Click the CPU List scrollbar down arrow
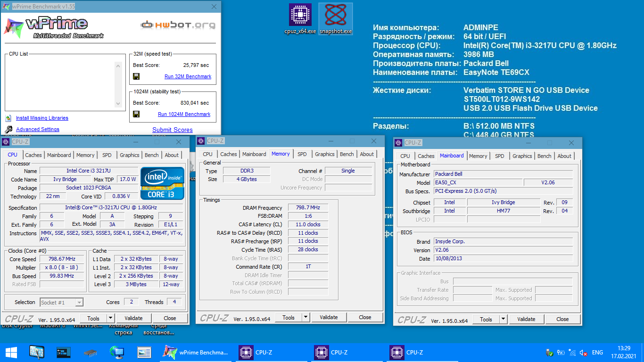The height and width of the screenshot is (362, 644). (x=118, y=104)
